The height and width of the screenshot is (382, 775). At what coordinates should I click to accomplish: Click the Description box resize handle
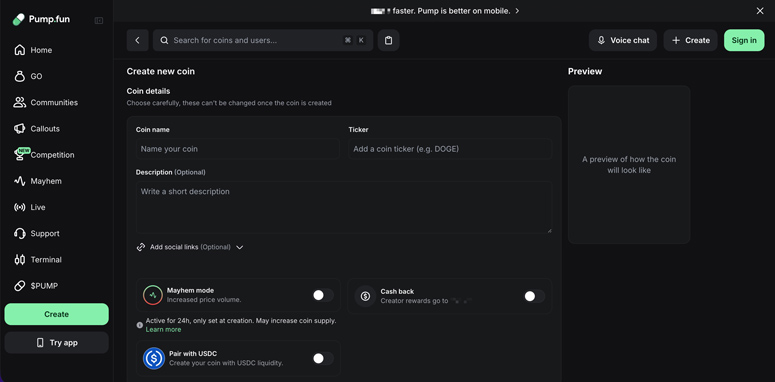tap(549, 230)
